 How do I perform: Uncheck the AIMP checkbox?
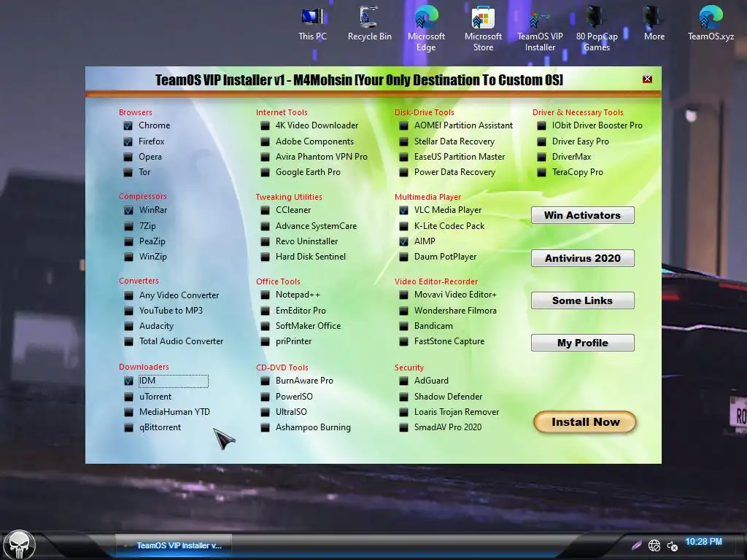[403, 241]
